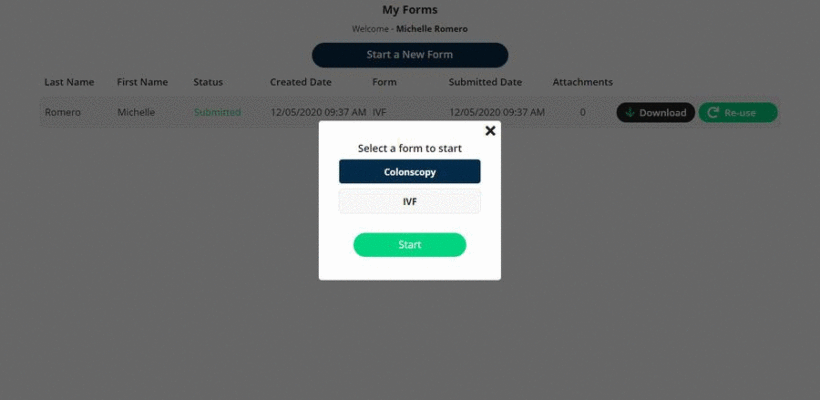The height and width of the screenshot is (400, 820).
Task: Click the Submitted Date column header
Action: pos(485,82)
